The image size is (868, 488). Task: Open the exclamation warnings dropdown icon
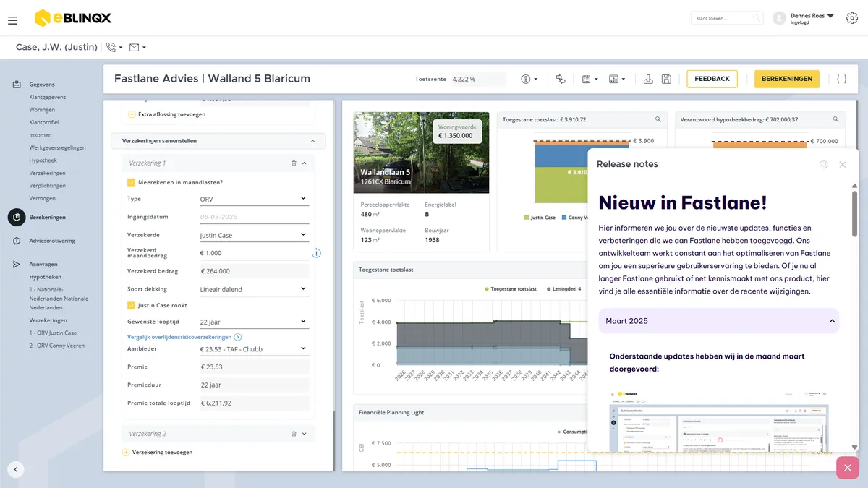(x=529, y=79)
